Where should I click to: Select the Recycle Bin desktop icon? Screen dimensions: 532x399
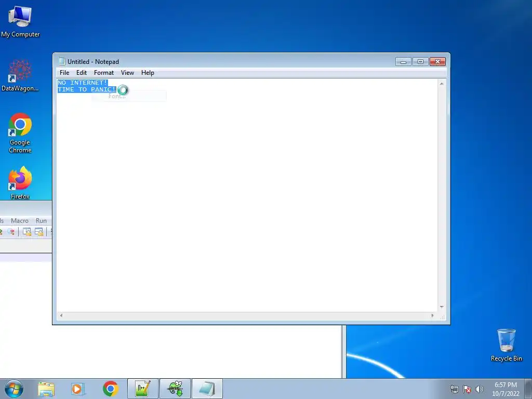(506, 345)
